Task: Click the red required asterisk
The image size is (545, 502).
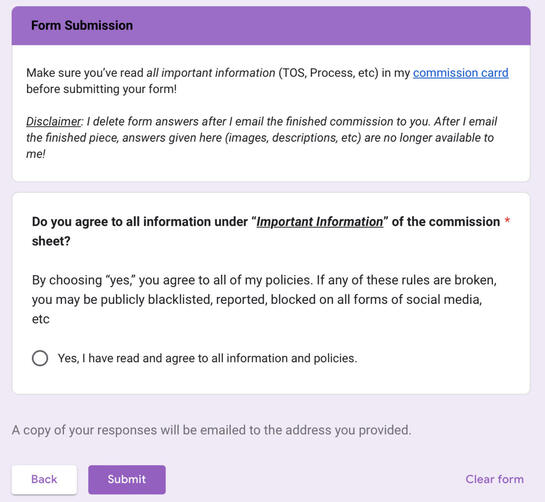Action: tap(507, 221)
